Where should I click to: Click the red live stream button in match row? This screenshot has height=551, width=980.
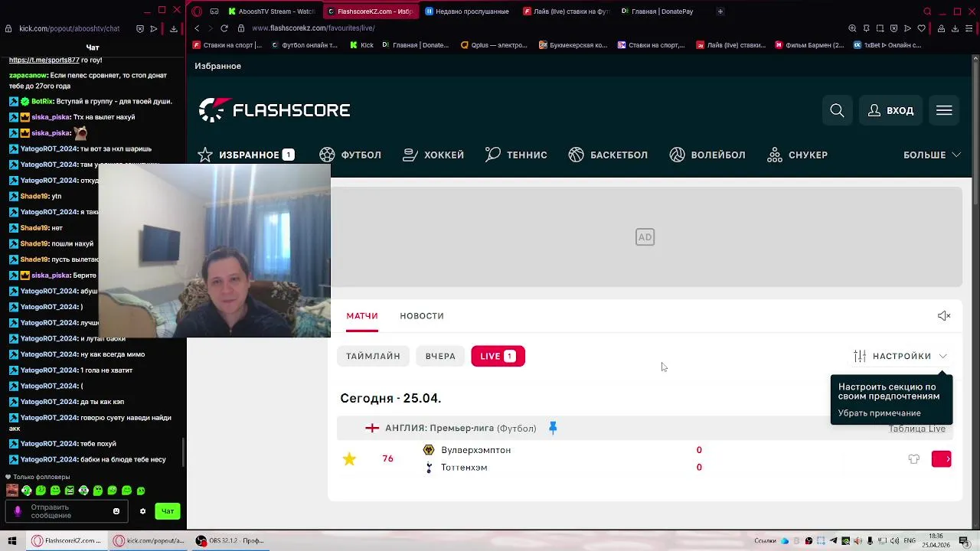[941, 459]
